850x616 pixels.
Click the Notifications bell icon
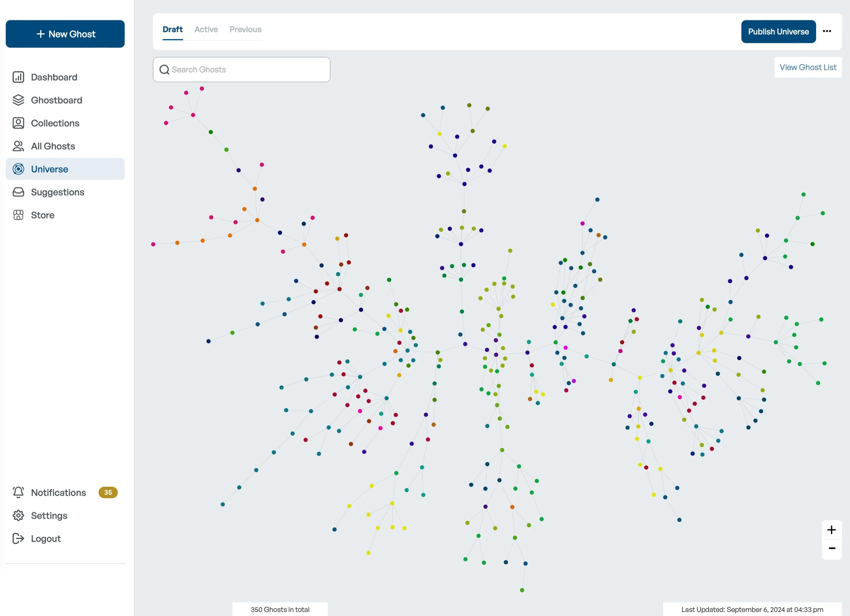pyautogui.click(x=19, y=492)
